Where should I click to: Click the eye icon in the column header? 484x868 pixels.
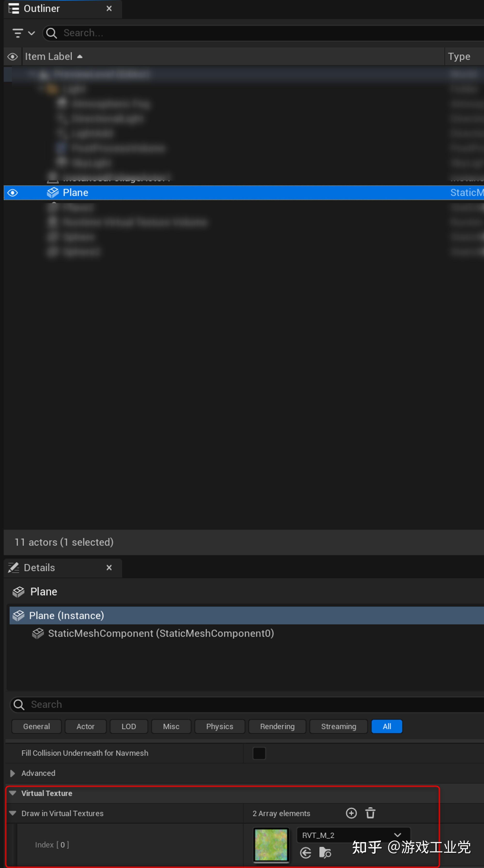tap(13, 56)
